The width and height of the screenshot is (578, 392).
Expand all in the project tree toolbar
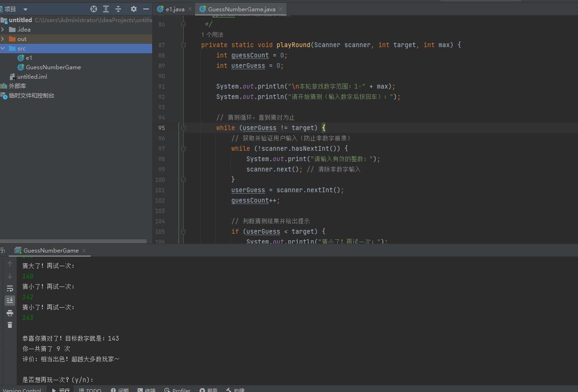coord(106,9)
